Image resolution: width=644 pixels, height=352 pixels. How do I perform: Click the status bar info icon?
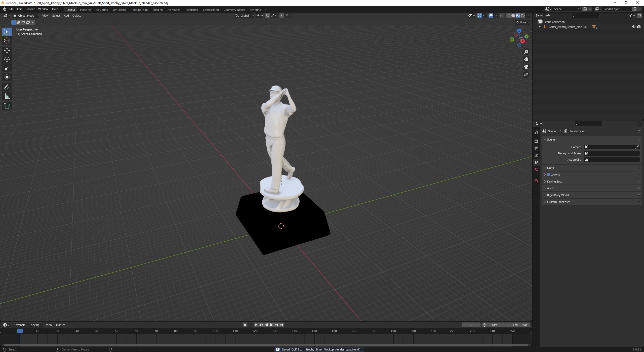[277, 349]
